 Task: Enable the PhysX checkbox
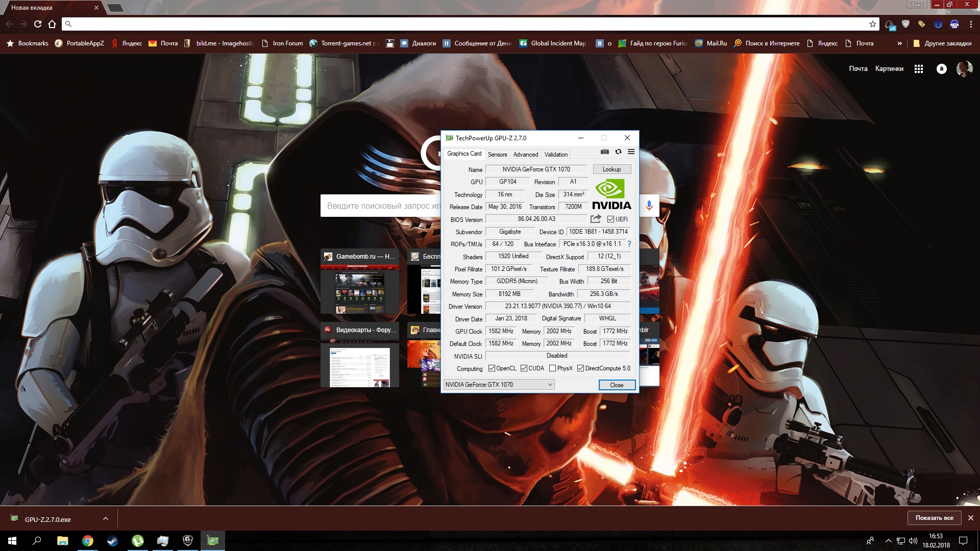[x=552, y=368]
